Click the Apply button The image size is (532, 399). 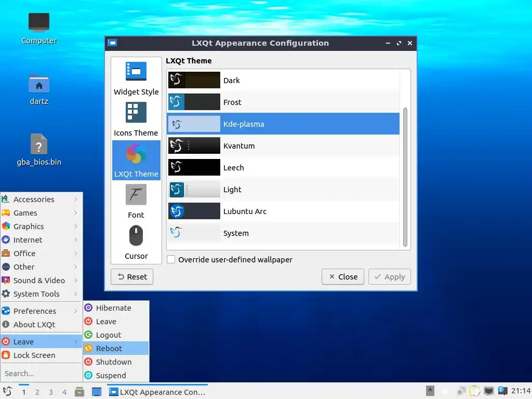[x=390, y=277]
